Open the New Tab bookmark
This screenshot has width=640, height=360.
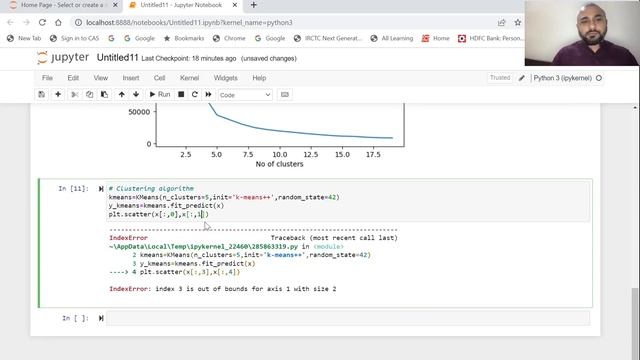[24, 38]
